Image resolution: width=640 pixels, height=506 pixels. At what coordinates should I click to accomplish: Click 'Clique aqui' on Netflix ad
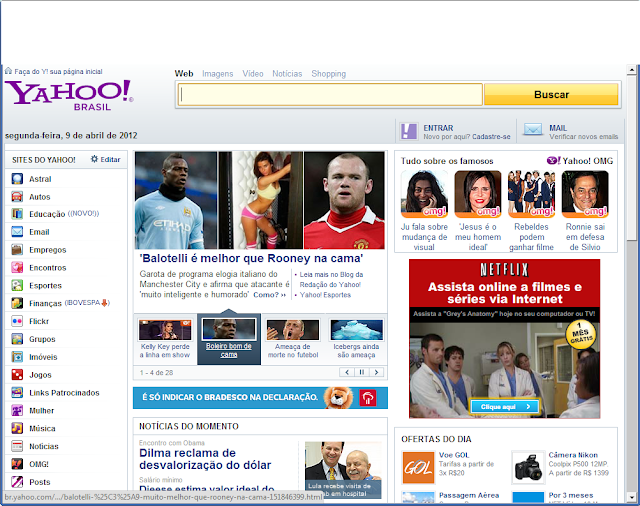(x=505, y=406)
